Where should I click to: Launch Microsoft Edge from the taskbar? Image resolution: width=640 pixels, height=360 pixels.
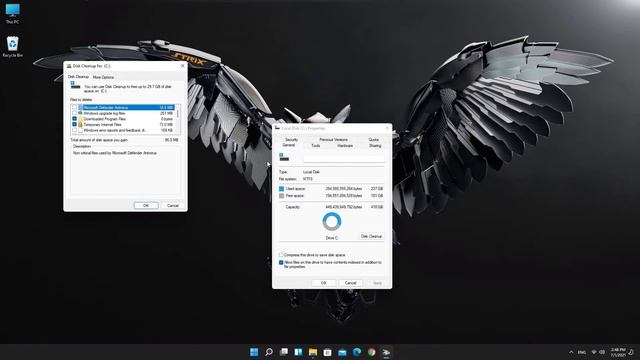click(357, 352)
